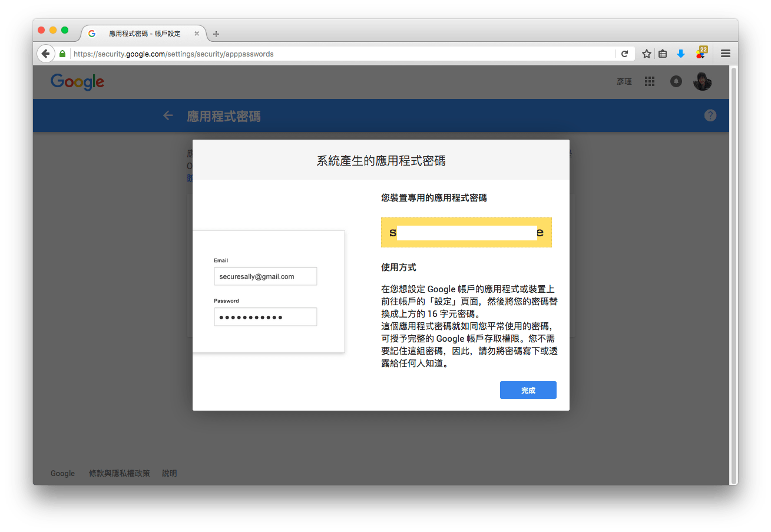The height and width of the screenshot is (532, 771).
Task: Click the URL address bar
Action: point(342,54)
